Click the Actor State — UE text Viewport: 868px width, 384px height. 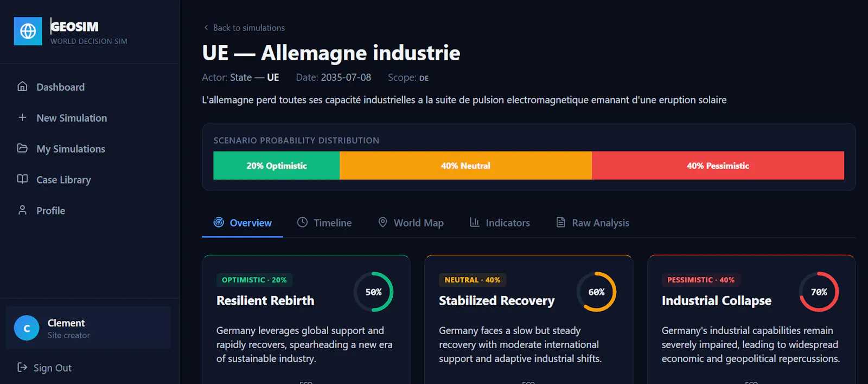240,78
